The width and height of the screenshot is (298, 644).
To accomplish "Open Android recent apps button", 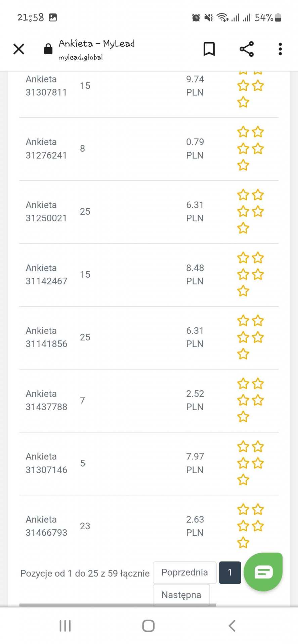I will [65, 626].
